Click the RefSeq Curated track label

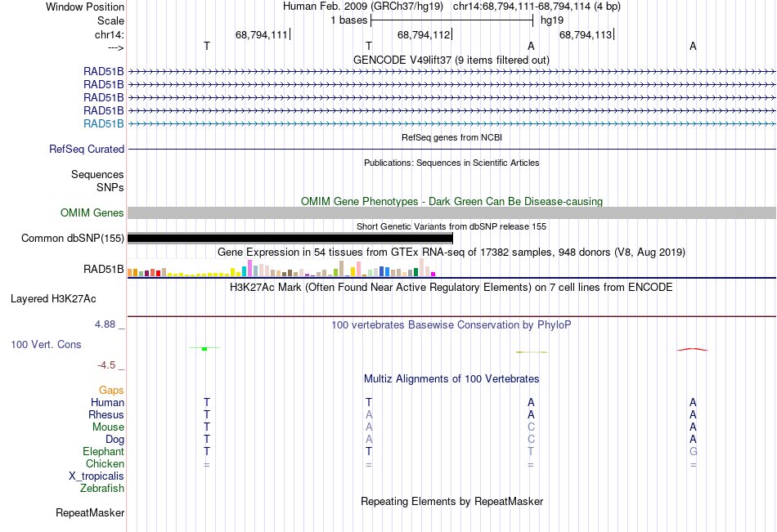(87, 149)
